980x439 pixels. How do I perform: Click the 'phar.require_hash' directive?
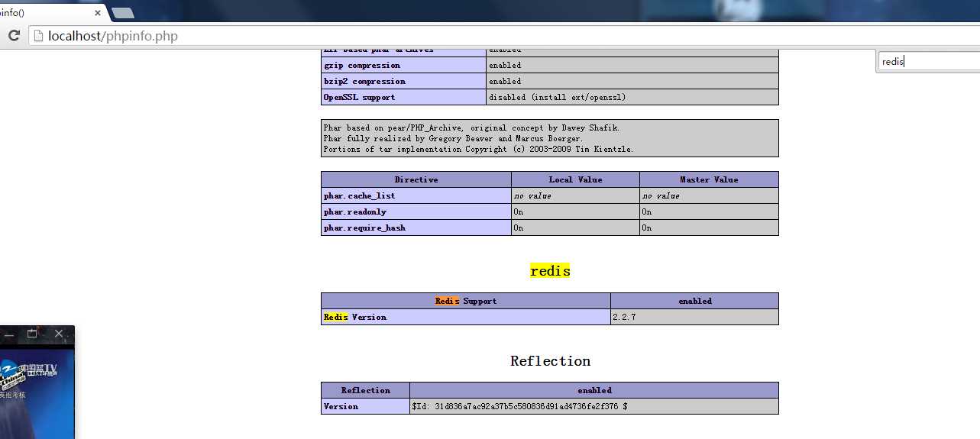click(416, 228)
